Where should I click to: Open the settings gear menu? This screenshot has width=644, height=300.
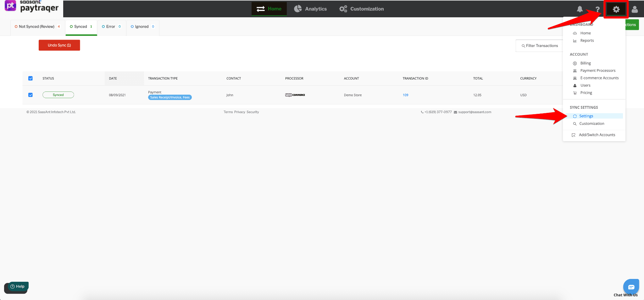click(616, 9)
